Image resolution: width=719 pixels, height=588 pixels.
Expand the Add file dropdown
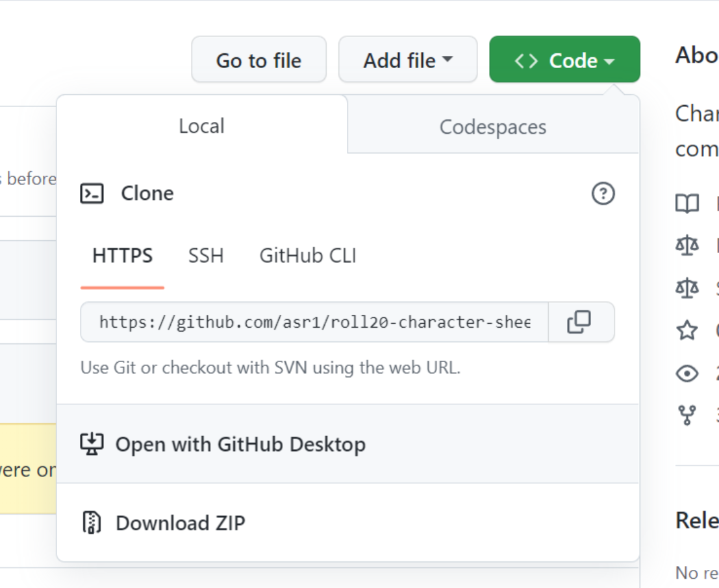[408, 60]
